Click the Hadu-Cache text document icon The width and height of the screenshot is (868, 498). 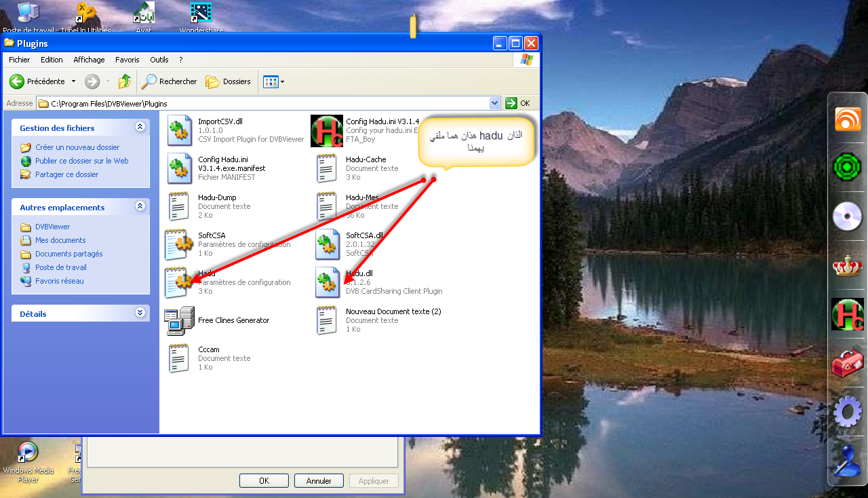pos(328,168)
